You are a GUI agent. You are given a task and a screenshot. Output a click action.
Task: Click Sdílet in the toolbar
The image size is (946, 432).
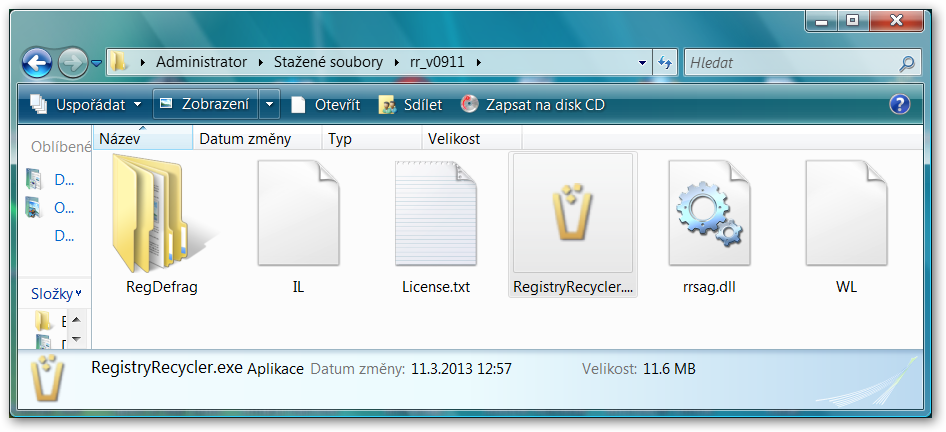410,105
